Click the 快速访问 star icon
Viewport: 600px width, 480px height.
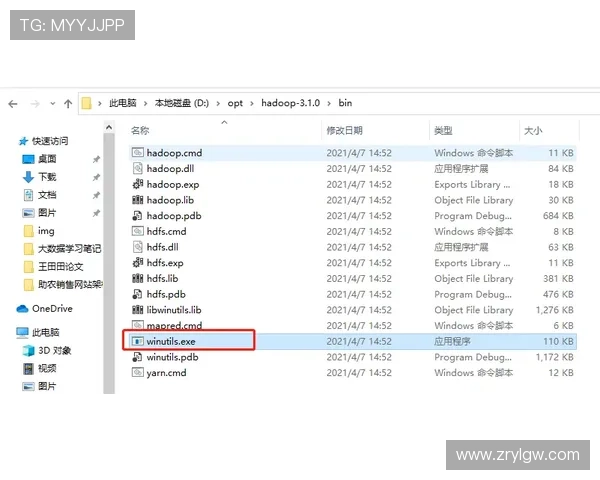(23, 141)
